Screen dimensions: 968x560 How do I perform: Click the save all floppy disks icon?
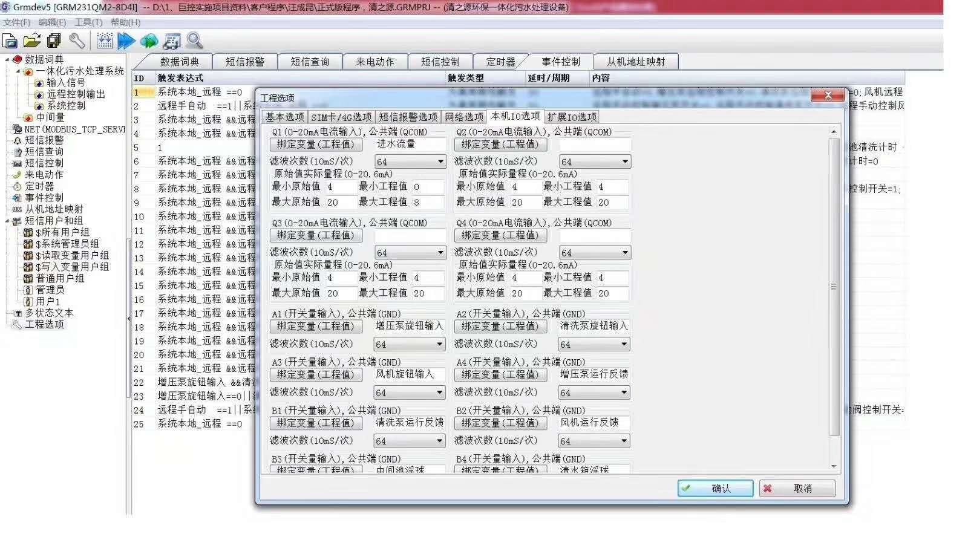(x=54, y=41)
